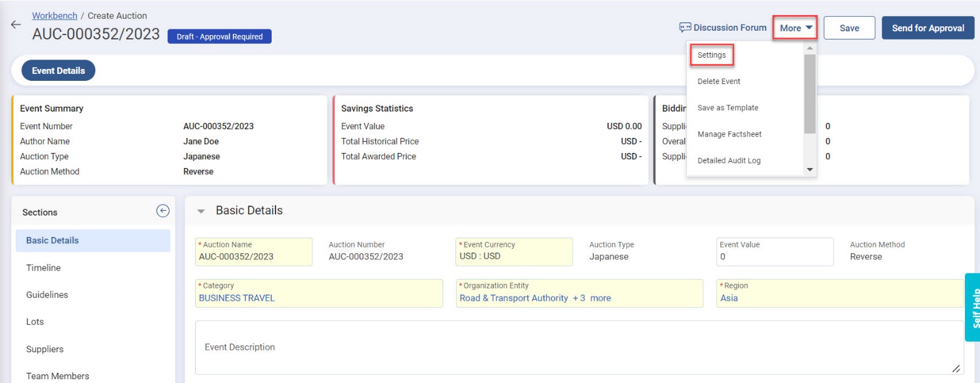The image size is (980, 383).
Task: Open the Category selection field
Action: 319,293
